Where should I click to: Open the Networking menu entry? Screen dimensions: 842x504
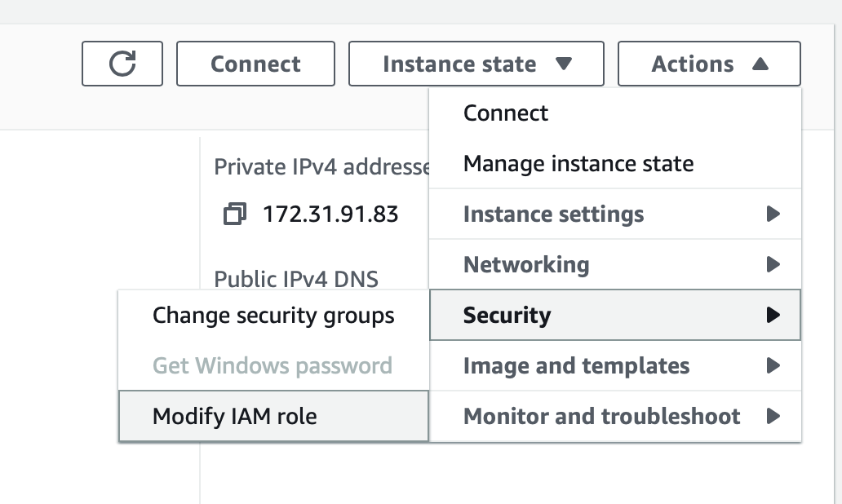pos(615,264)
